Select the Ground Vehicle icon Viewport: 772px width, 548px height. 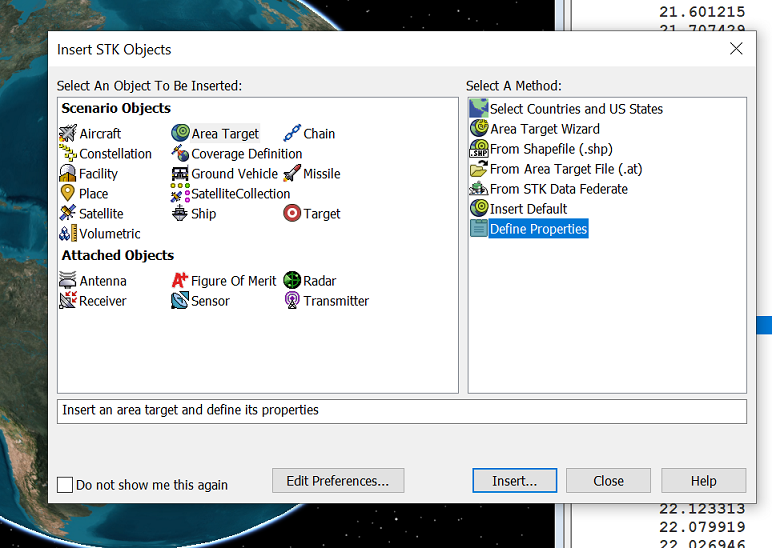coord(180,173)
